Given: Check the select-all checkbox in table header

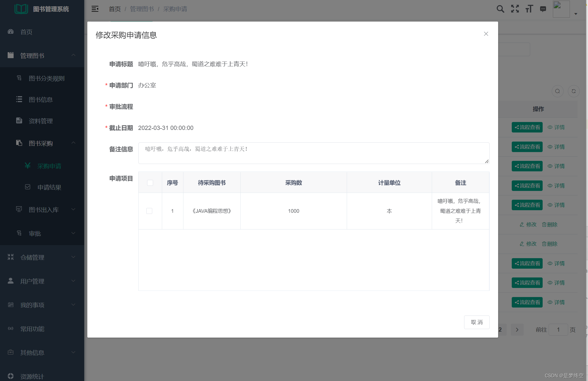Looking at the screenshot, I should [x=150, y=183].
